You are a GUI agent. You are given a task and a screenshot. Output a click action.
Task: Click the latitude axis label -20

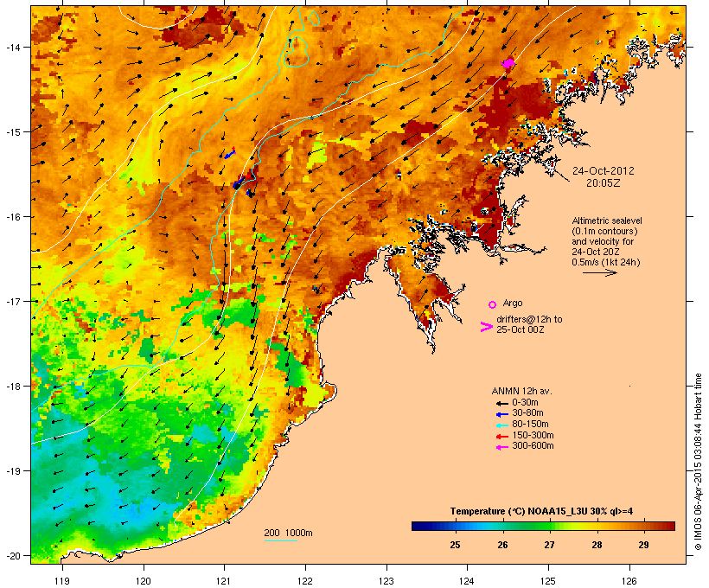12,556
